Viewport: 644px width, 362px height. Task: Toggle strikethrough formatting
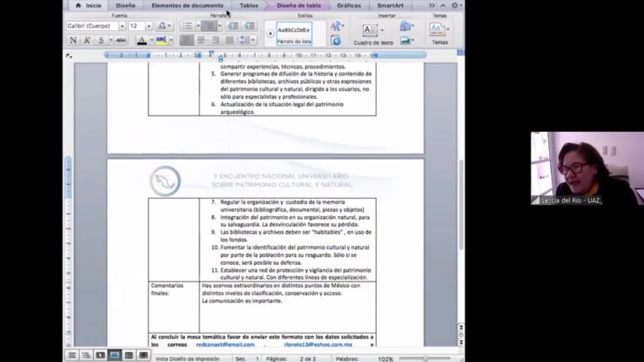[121, 40]
